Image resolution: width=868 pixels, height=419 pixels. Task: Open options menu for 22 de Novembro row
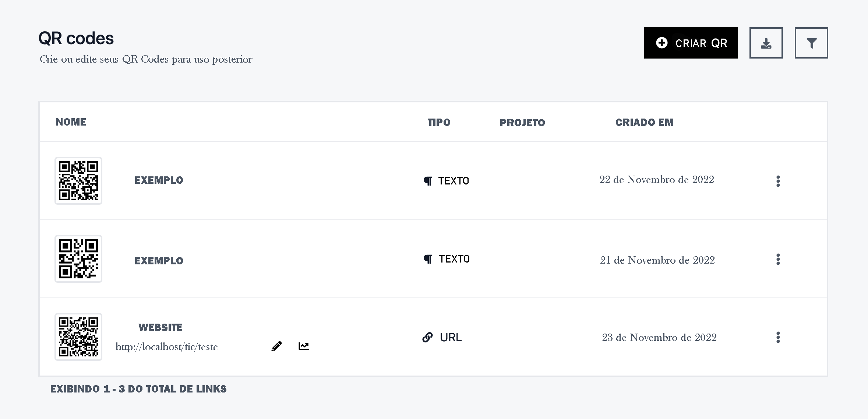point(778,181)
